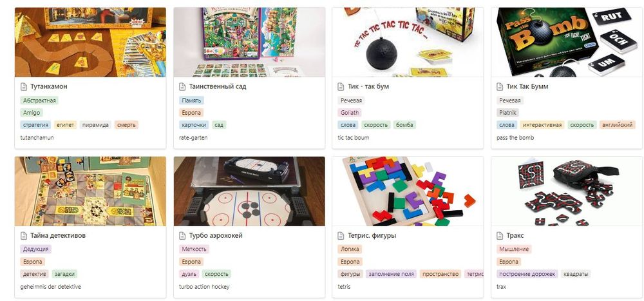Click the Platnik publisher tag
This screenshot has width=644, height=301.
(507, 113)
